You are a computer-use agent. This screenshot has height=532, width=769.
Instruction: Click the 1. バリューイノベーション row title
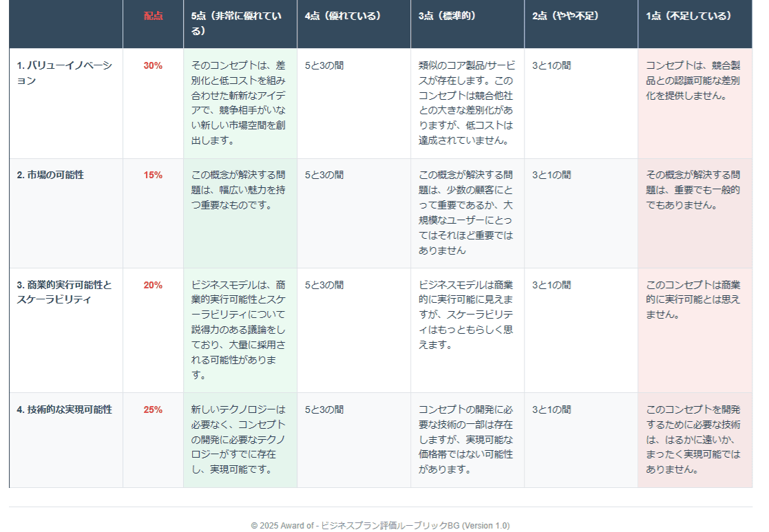(x=65, y=73)
